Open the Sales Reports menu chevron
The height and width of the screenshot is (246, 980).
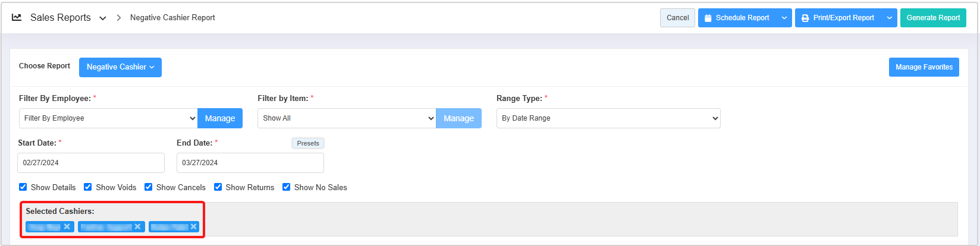tap(103, 18)
